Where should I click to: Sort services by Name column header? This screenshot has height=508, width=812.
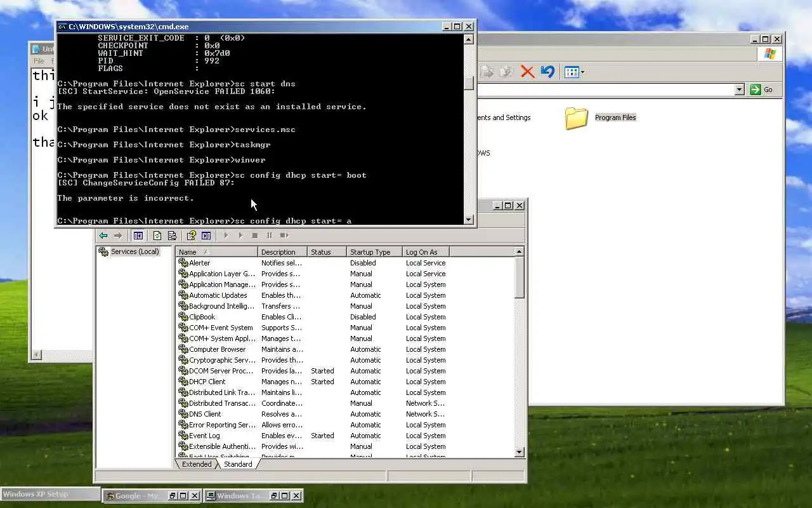(x=216, y=252)
